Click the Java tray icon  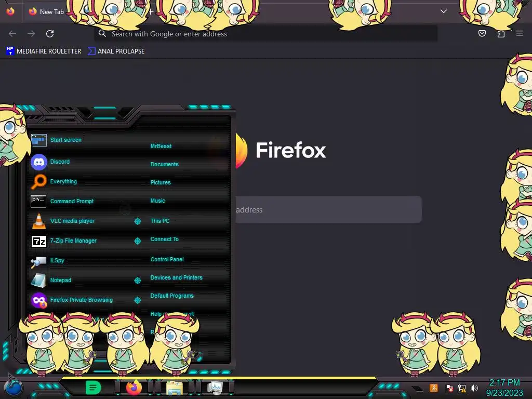pos(434,388)
